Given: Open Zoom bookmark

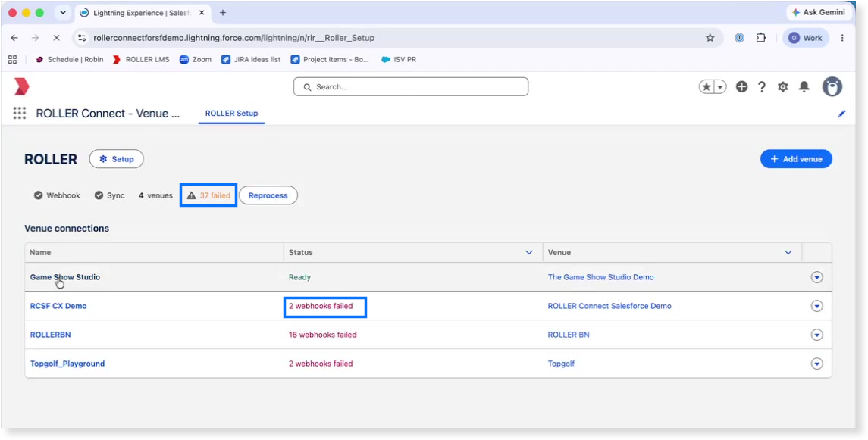Looking at the screenshot, I should pos(196,59).
